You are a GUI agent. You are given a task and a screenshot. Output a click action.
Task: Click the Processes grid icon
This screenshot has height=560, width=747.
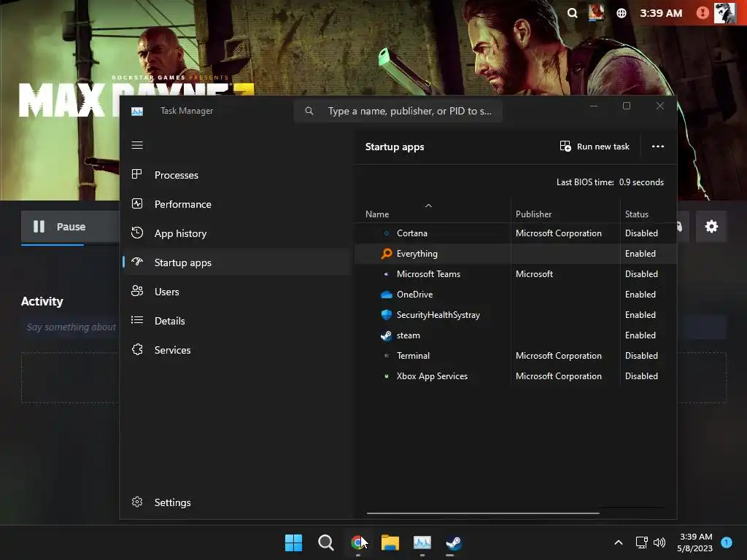tap(136, 174)
